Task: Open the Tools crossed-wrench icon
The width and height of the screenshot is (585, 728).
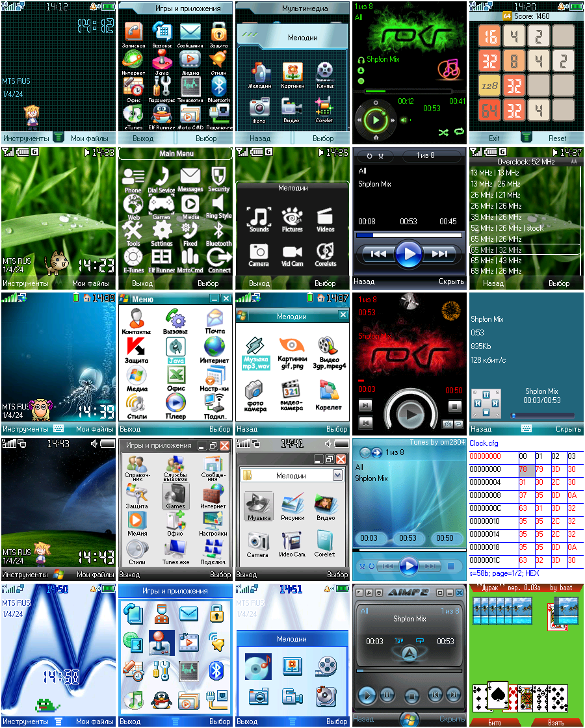Action: click(x=133, y=230)
